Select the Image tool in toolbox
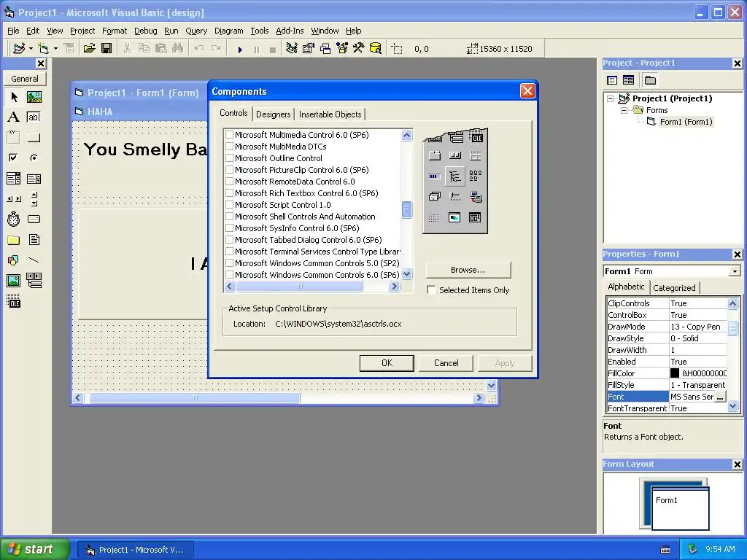The height and width of the screenshot is (560, 747). pyautogui.click(x=14, y=281)
